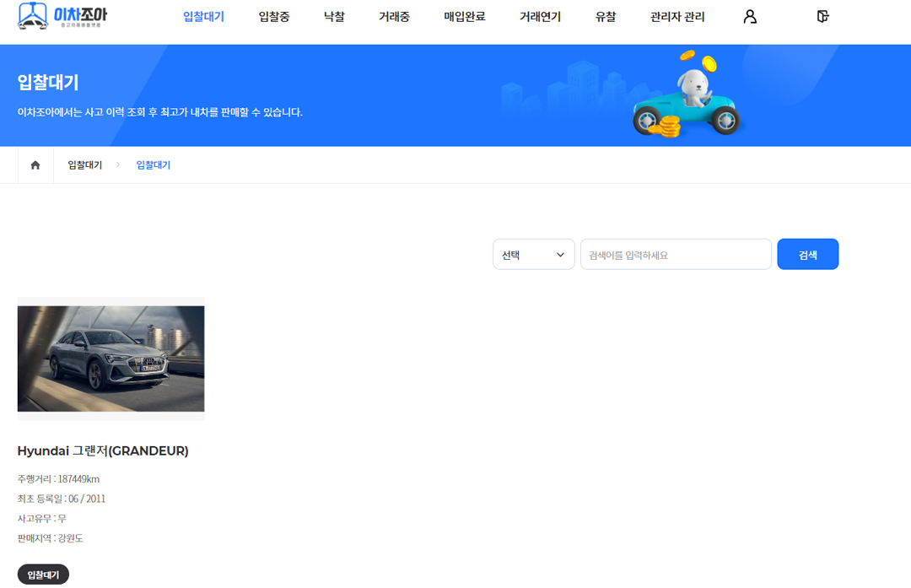Click the blue 검색 button
This screenshot has width=911, height=588.
(807, 255)
